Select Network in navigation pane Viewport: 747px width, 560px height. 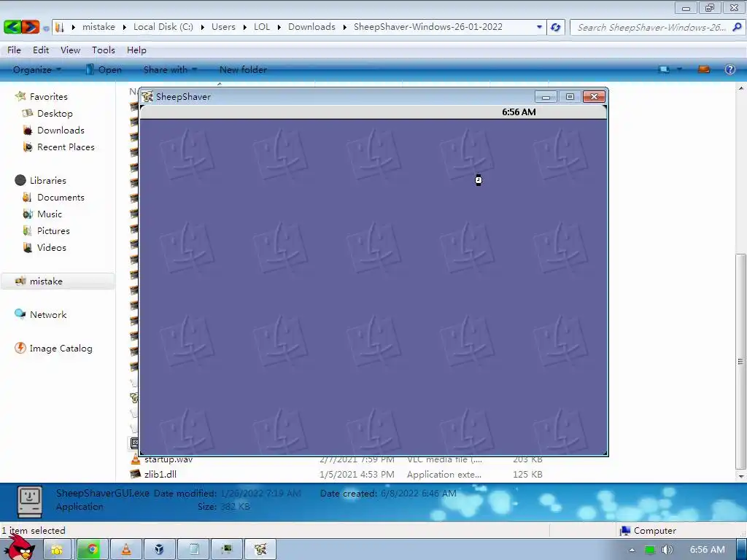tap(48, 314)
